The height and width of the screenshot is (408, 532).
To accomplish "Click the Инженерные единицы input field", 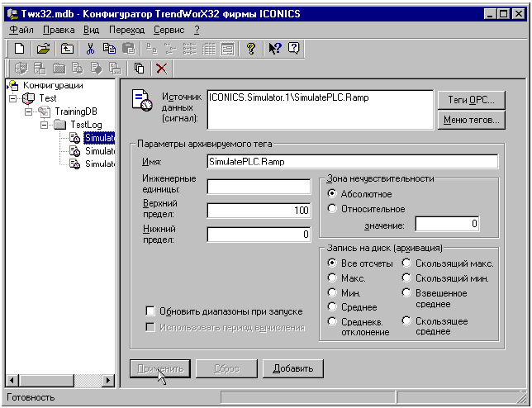I will coord(259,187).
